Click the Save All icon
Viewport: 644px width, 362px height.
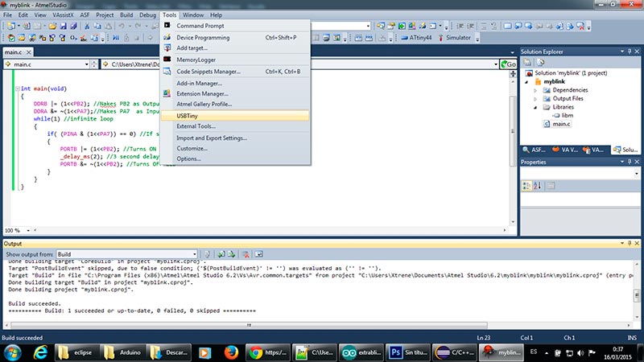pyautogui.click(x=73, y=26)
